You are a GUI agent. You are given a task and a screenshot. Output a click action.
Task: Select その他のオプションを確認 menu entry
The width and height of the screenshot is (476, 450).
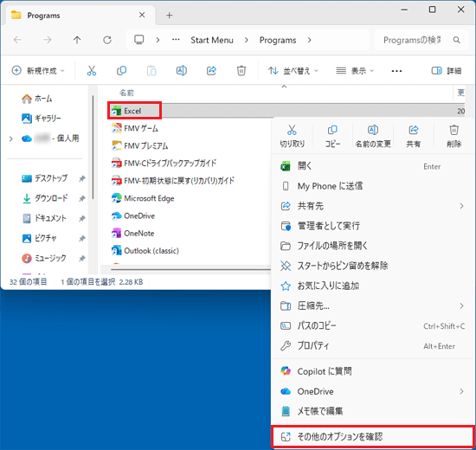[x=373, y=437]
